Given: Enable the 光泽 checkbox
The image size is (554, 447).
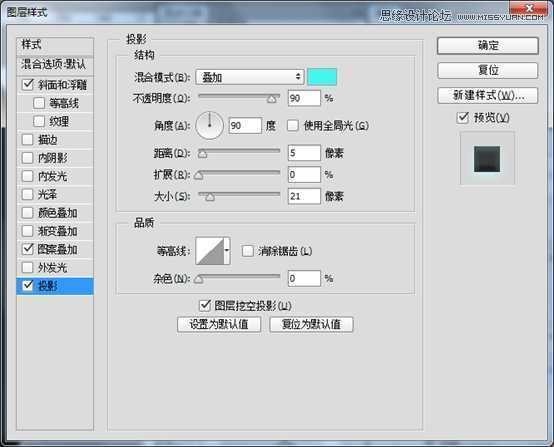Looking at the screenshot, I should pos(28,194).
